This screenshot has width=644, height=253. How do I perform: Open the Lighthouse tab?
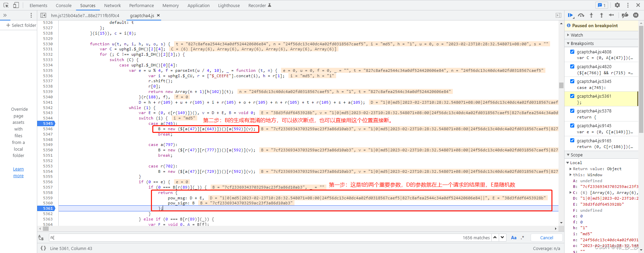(229, 5)
